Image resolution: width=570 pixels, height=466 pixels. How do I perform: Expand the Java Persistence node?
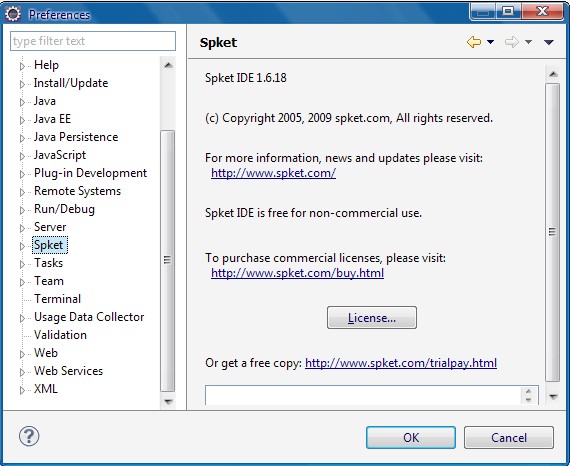point(22,138)
